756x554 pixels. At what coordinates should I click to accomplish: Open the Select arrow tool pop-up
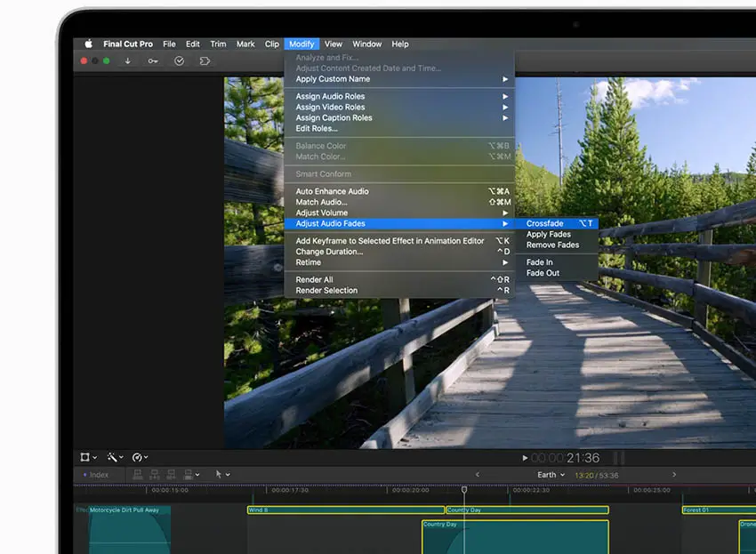pos(222,475)
